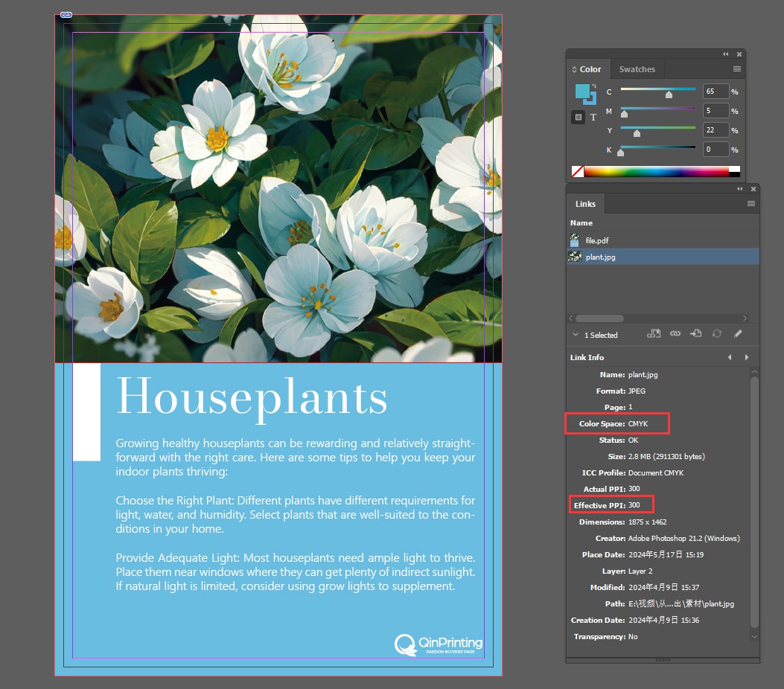Click the plant.jpg thumbnail icon
The image size is (784, 689).
(x=575, y=257)
